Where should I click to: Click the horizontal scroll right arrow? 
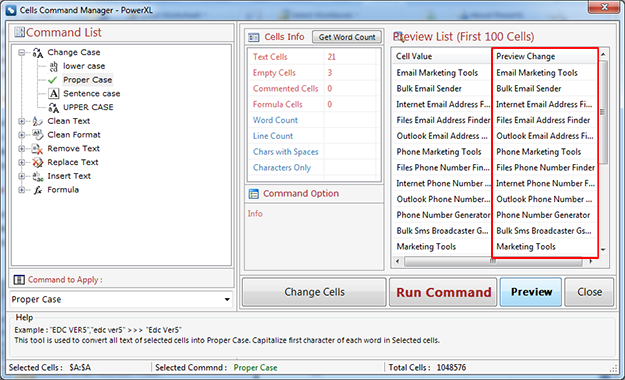click(x=591, y=262)
